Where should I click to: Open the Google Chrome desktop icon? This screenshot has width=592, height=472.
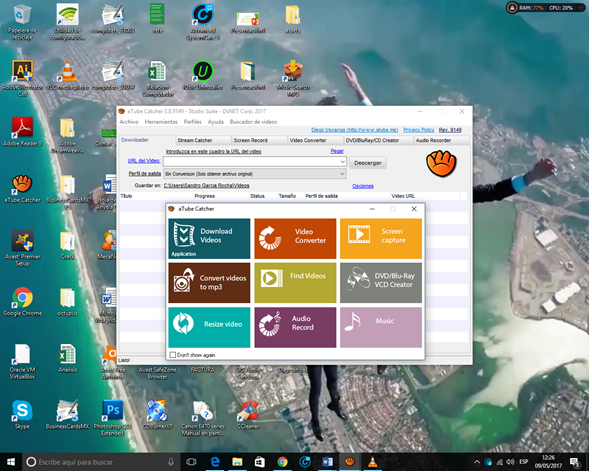pos(22,302)
